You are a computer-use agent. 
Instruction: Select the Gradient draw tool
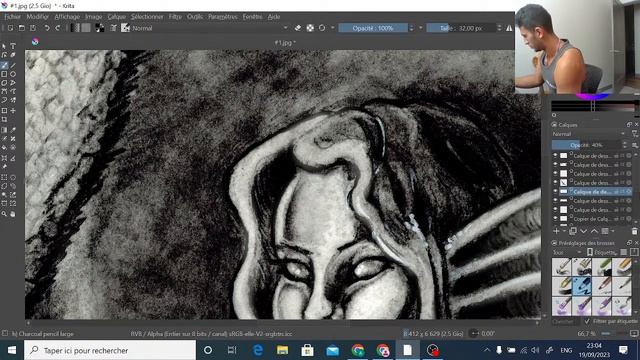click(x=4, y=130)
